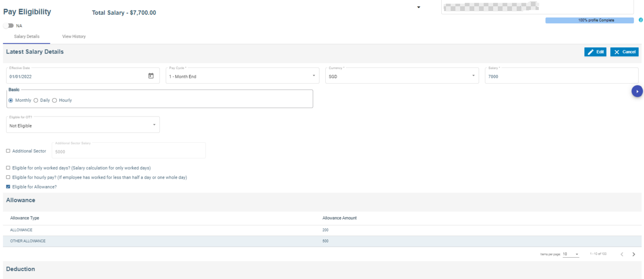The image size is (644, 279).
Task: Open the Currency dropdown showing SGD
Action: (x=402, y=76)
